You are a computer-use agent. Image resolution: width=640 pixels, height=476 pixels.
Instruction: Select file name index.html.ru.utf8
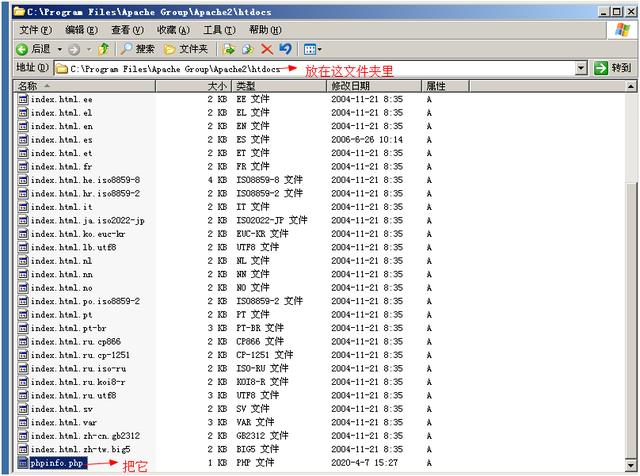click(73, 396)
